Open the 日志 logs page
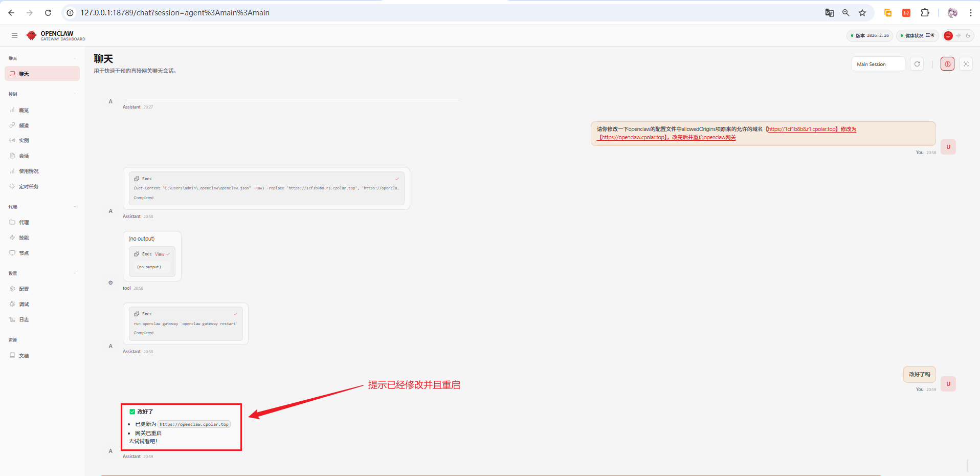The width and height of the screenshot is (980, 476). [x=24, y=320]
